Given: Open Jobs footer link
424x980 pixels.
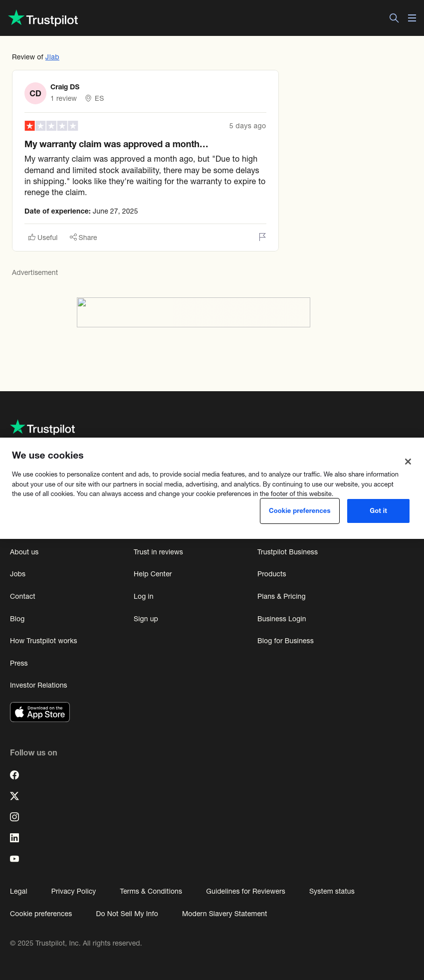Looking at the screenshot, I should pyautogui.click(x=18, y=574).
